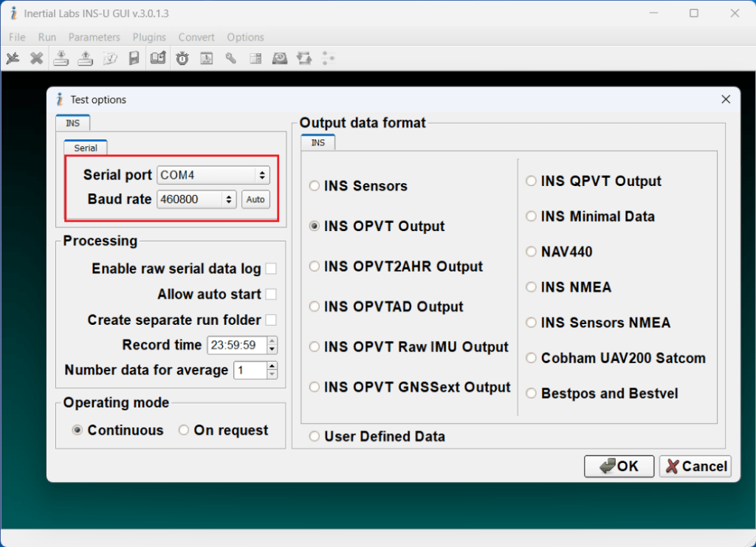
Task: Select INS NMEA output format
Action: pos(531,287)
